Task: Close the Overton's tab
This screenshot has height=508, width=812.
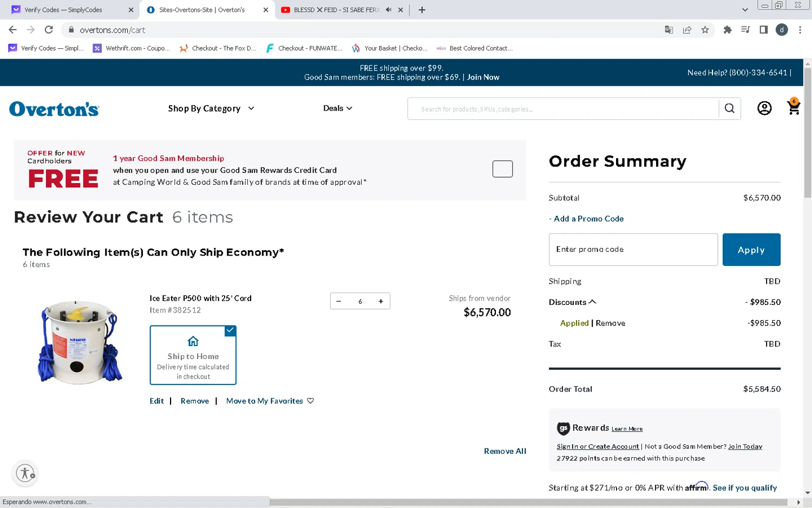Action: (266, 10)
